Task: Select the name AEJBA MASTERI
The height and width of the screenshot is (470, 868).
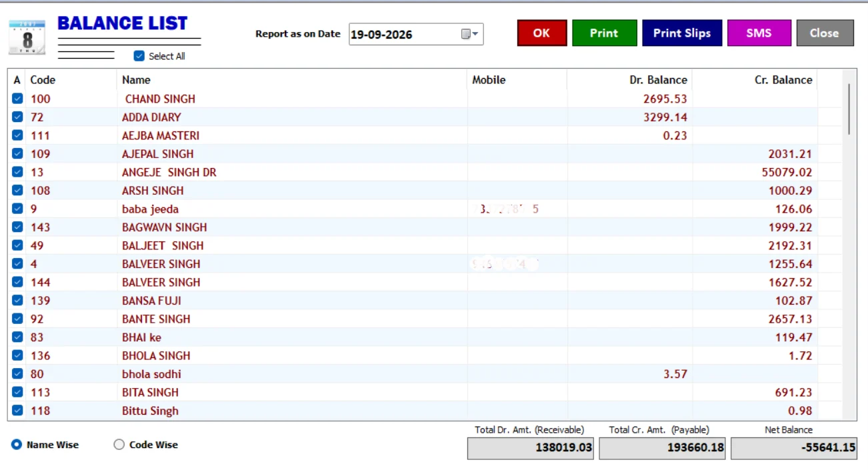Action: point(161,135)
